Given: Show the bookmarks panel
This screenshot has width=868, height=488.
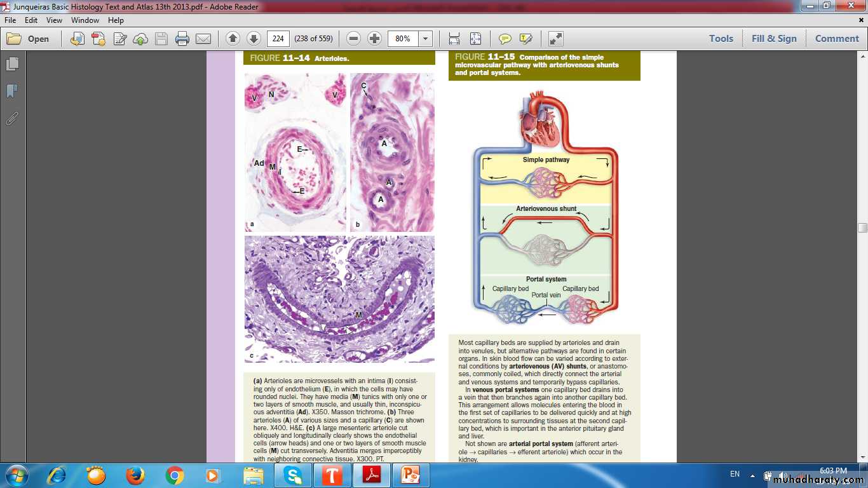Looking at the screenshot, I should coord(12,91).
